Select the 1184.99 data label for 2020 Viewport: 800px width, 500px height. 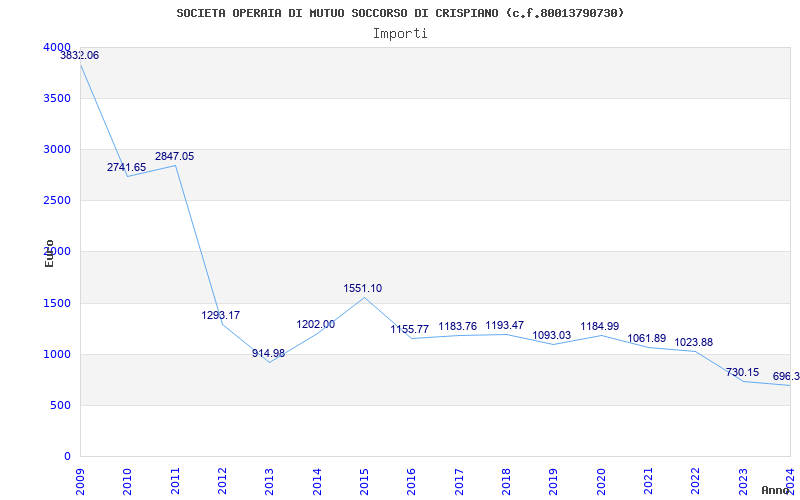(x=600, y=327)
